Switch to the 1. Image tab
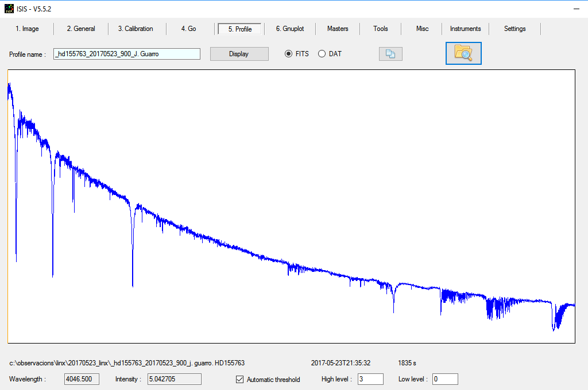Screen dimensions: 588x390 [27, 29]
